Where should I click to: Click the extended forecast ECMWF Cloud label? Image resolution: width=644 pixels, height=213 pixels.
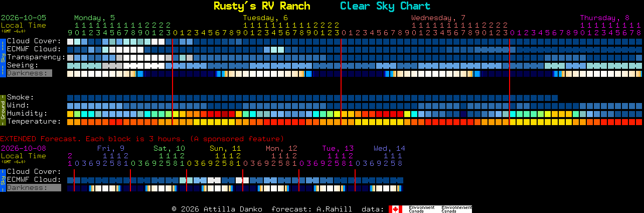coord(34,180)
